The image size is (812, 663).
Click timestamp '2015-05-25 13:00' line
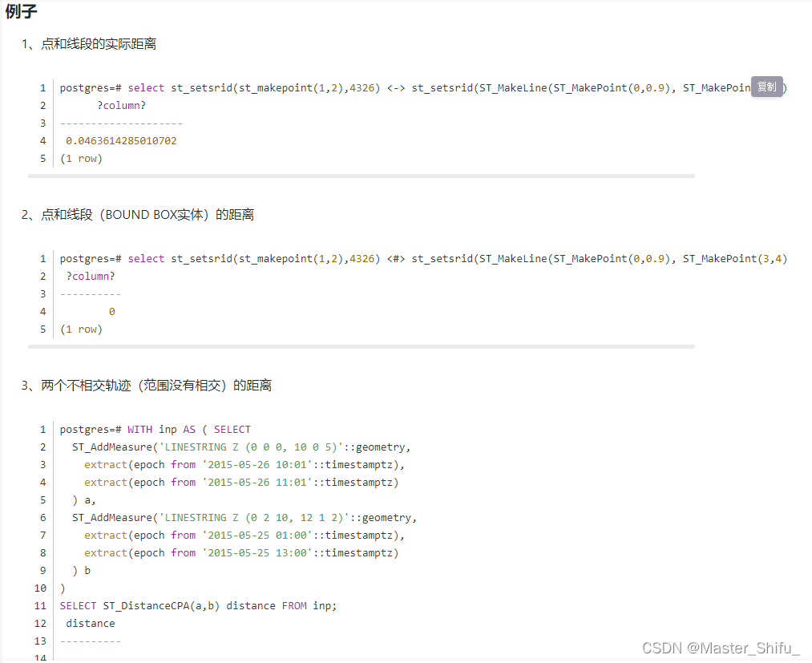[x=241, y=553]
